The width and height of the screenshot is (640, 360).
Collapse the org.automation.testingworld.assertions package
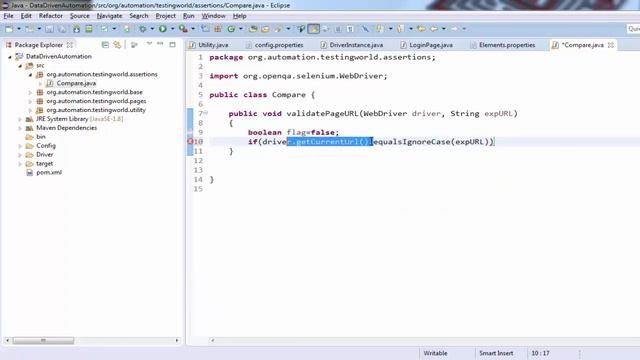(30, 75)
